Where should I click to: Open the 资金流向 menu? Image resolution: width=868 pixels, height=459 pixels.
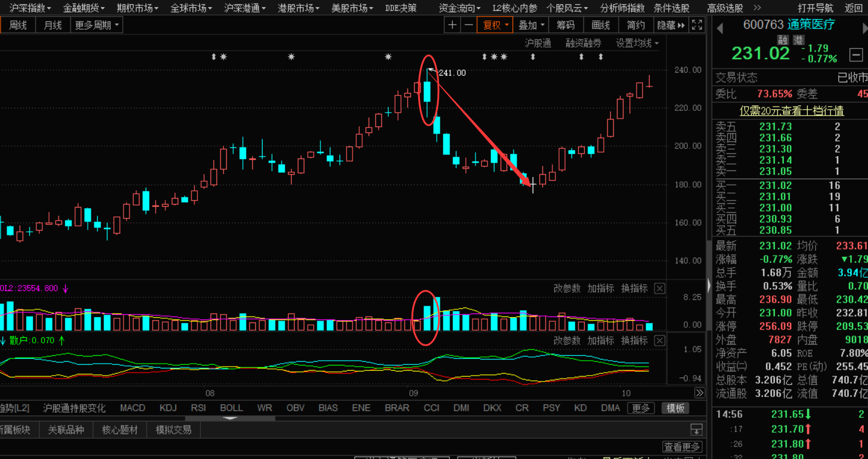pos(459,8)
